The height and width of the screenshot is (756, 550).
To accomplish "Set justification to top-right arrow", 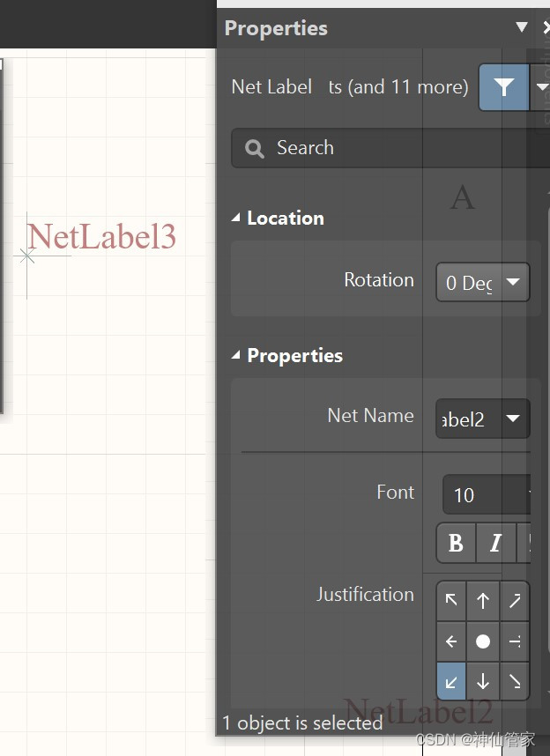I will click(515, 600).
